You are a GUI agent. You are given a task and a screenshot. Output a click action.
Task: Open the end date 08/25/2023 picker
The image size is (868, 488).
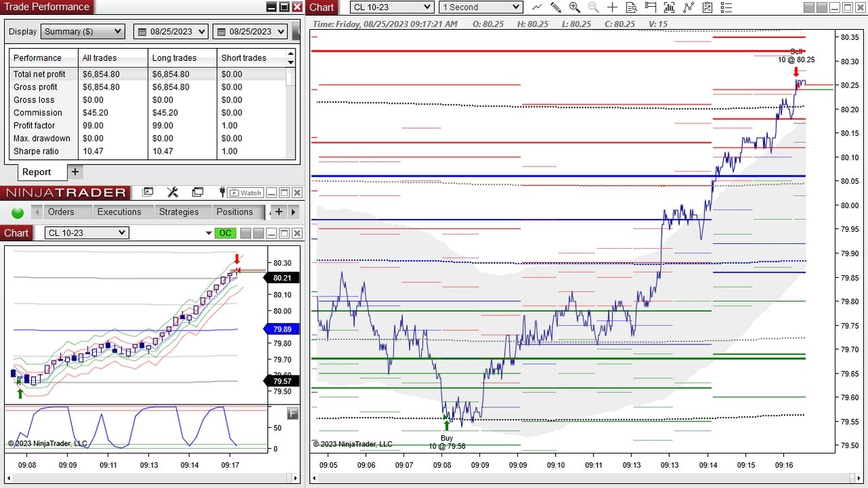[x=251, y=31]
